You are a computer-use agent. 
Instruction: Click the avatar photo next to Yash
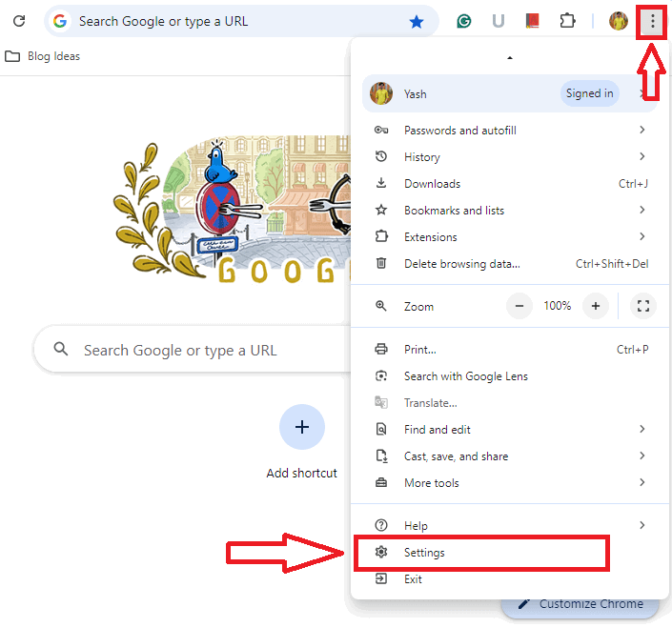[x=381, y=93]
